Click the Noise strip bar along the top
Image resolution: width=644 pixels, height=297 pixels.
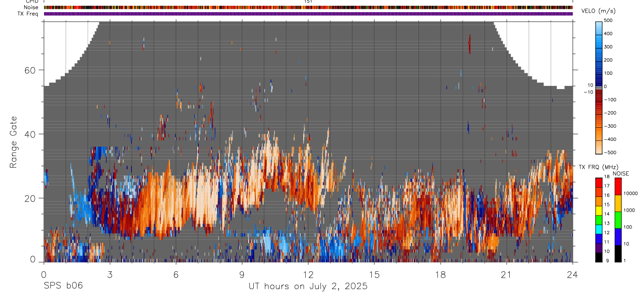click(308, 7)
